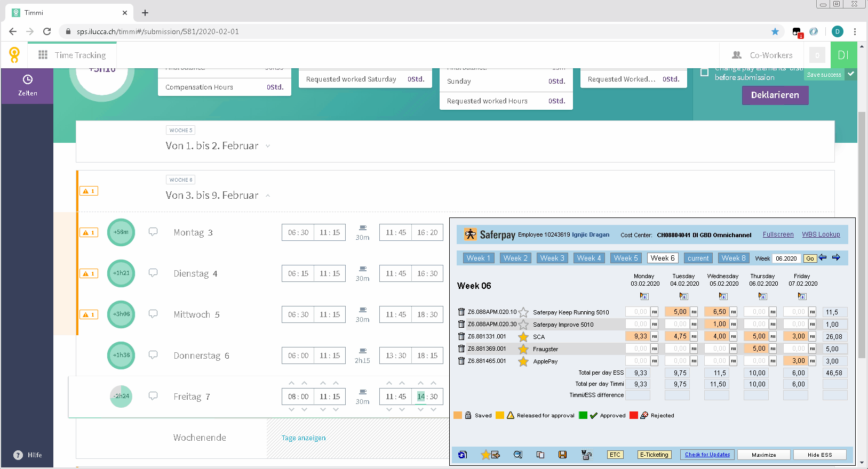
Task: Click the release lock icon in ESS toolbar
Action: (586, 455)
